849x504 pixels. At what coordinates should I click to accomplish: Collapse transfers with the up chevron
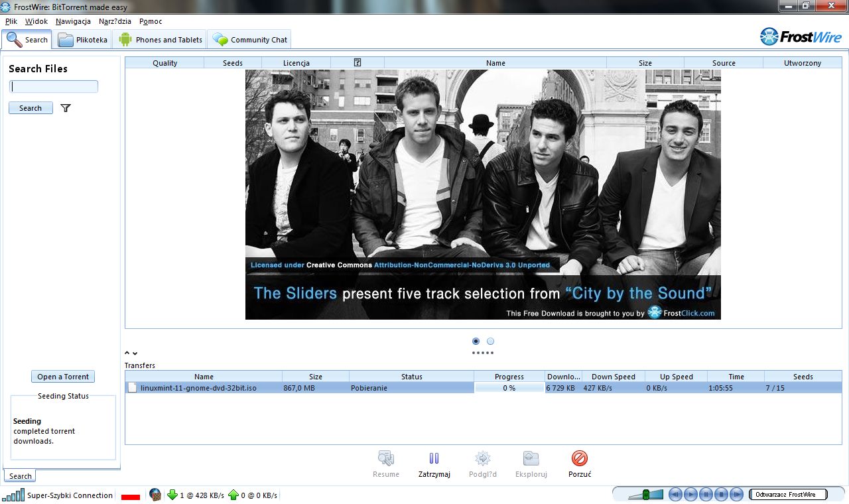(127, 353)
